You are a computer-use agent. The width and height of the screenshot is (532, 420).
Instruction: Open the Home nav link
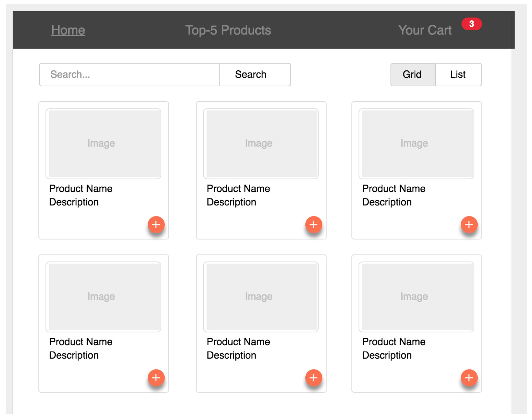(68, 30)
